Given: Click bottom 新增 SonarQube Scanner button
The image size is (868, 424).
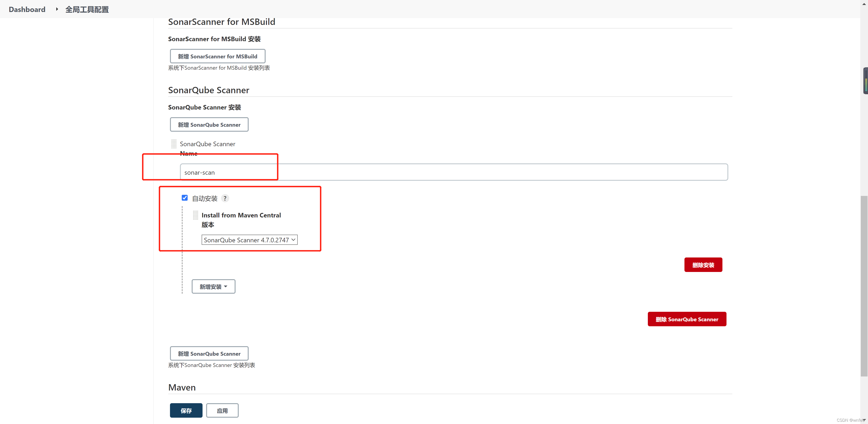Looking at the screenshot, I should click(x=209, y=353).
